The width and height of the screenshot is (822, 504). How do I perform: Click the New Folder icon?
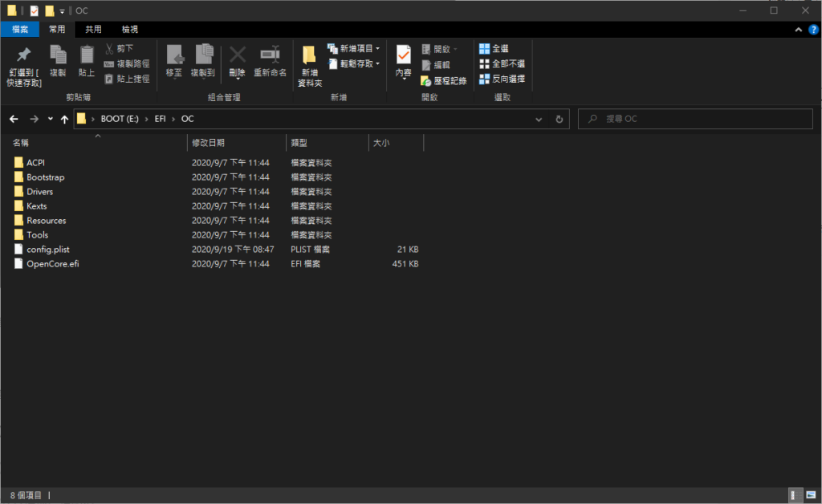(x=310, y=55)
